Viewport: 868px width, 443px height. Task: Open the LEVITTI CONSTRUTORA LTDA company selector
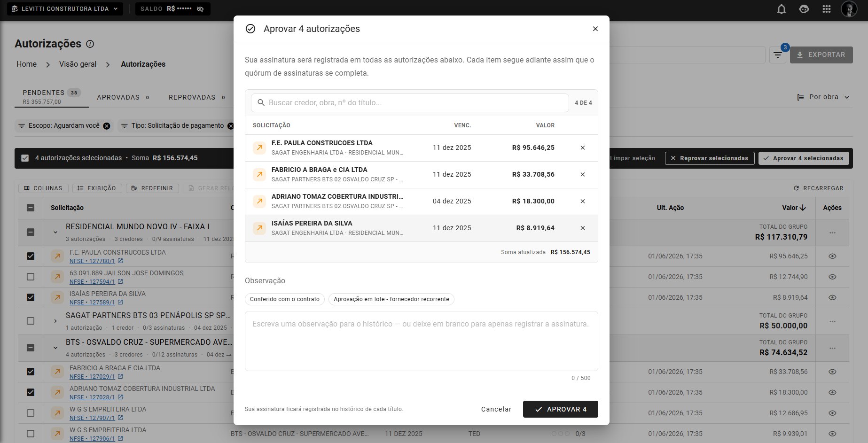click(x=65, y=9)
